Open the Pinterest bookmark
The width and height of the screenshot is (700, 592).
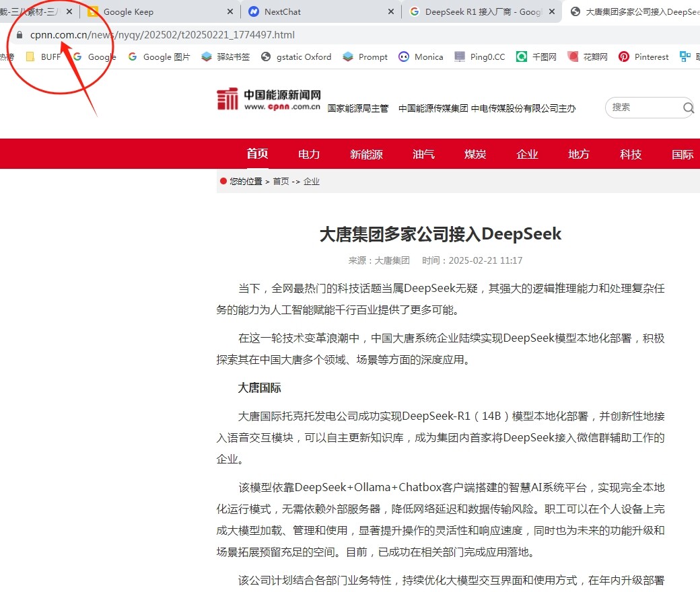point(643,57)
